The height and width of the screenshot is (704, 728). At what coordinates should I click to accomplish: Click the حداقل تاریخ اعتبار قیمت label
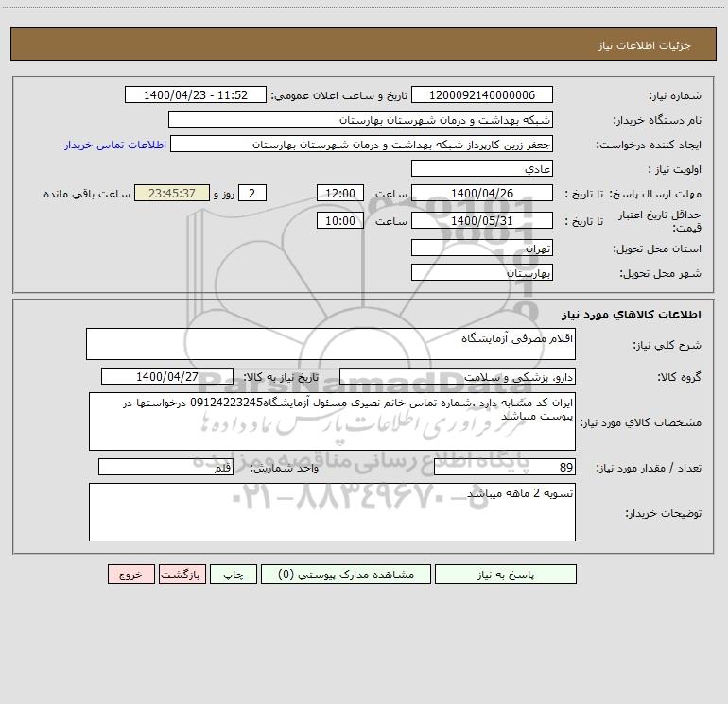[x=660, y=221]
